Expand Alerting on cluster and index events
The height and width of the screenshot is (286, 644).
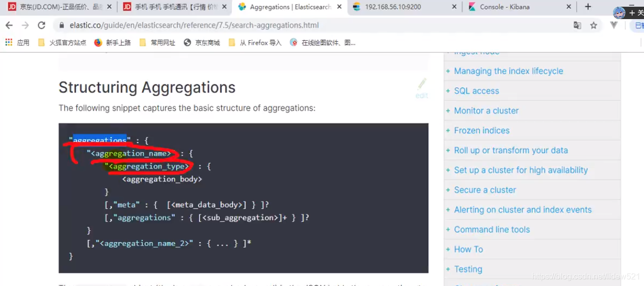pyautogui.click(x=448, y=210)
